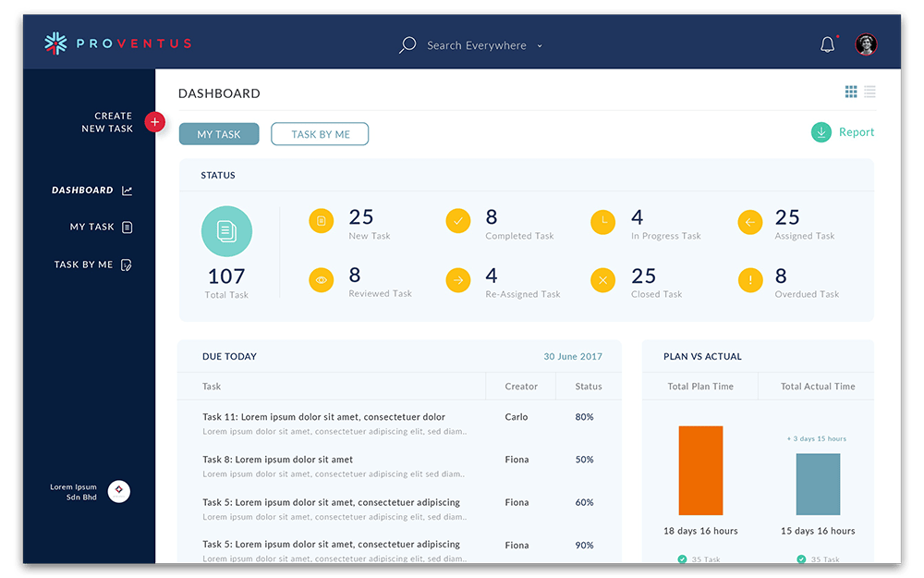The image size is (924, 578).
Task: Click the Total Task documents icon
Action: (x=226, y=231)
